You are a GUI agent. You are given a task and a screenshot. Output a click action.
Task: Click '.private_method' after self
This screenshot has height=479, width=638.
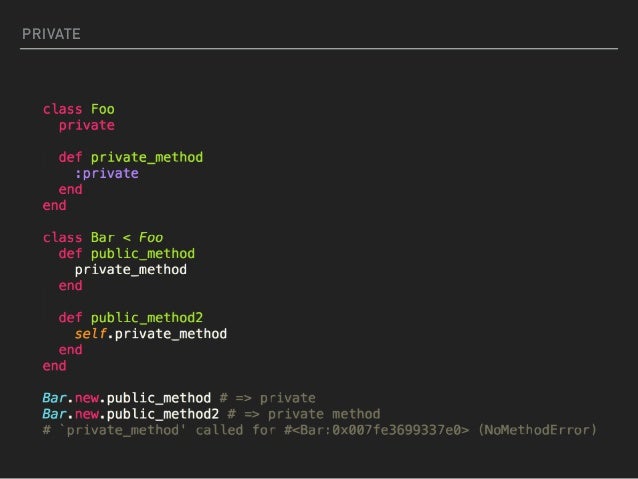(x=167, y=334)
